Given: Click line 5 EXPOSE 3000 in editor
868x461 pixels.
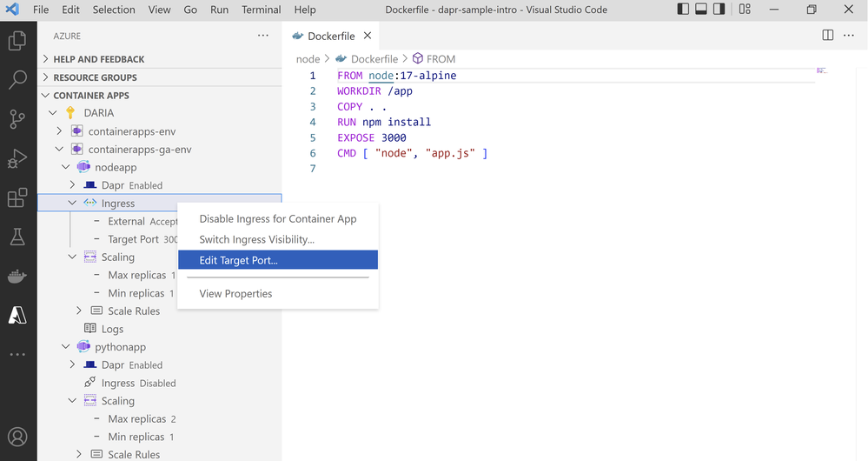Looking at the screenshot, I should pyautogui.click(x=372, y=137).
